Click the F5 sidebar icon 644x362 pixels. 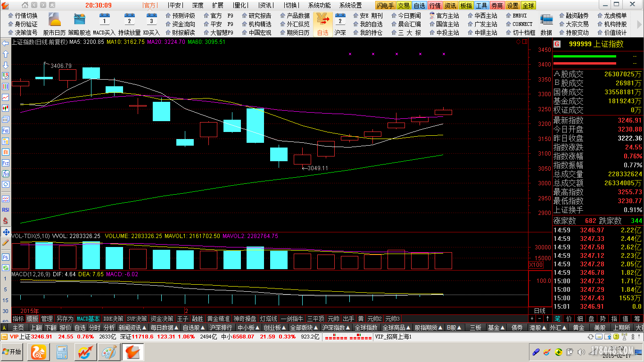click(6, 257)
